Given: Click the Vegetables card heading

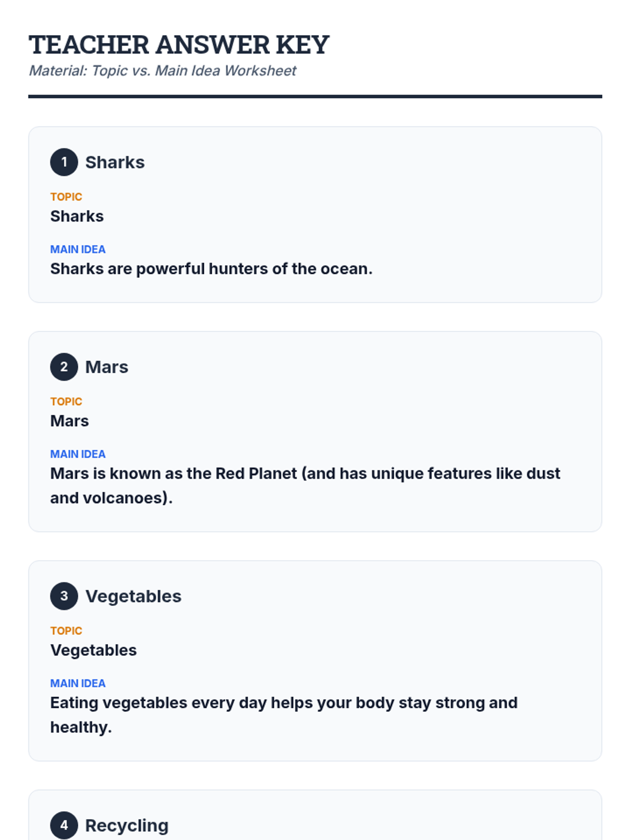Looking at the screenshot, I should click(x=133, y=596).
